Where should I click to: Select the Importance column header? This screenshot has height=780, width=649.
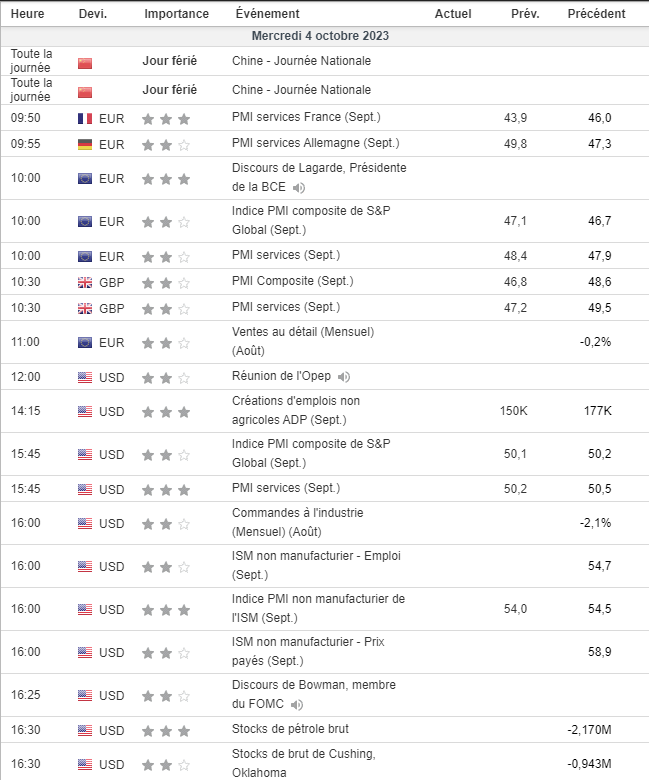pyautogui.click(x=176, y=14)
